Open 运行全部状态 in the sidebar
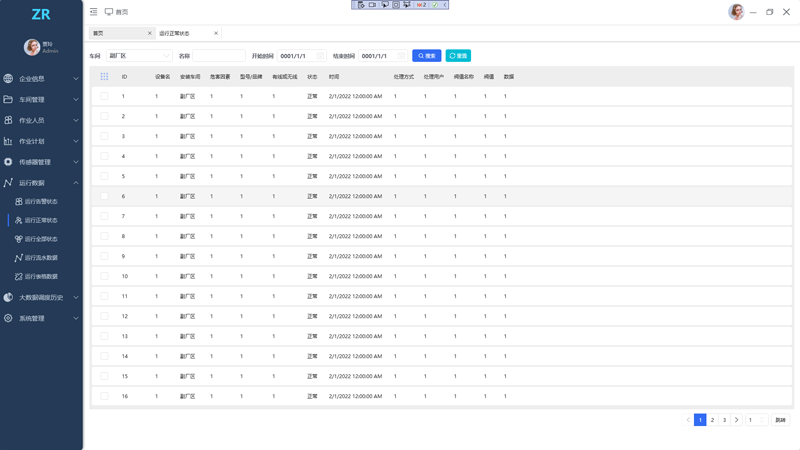 click(x=41, y=239)
